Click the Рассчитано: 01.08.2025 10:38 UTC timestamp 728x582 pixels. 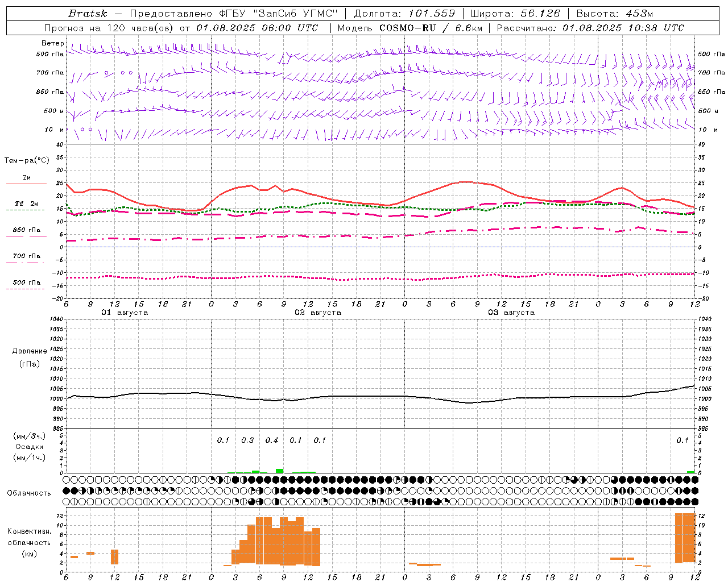(x=590, y=28)
